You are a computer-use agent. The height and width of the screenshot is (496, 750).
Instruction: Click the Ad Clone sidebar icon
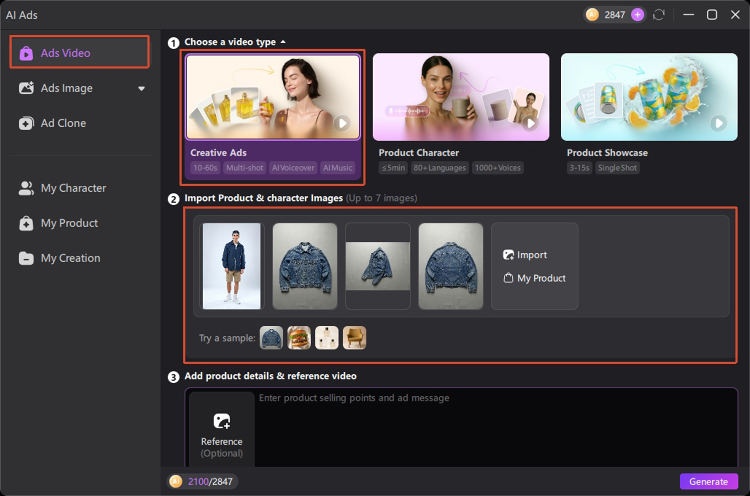pyautogui.click(x=26, y=123)
